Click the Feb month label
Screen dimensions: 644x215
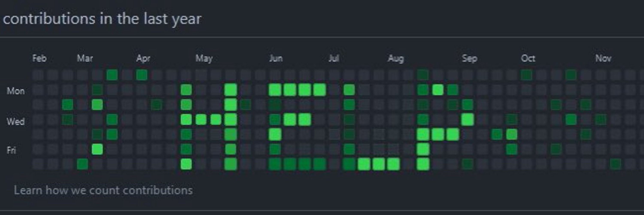tap(39, 58)
